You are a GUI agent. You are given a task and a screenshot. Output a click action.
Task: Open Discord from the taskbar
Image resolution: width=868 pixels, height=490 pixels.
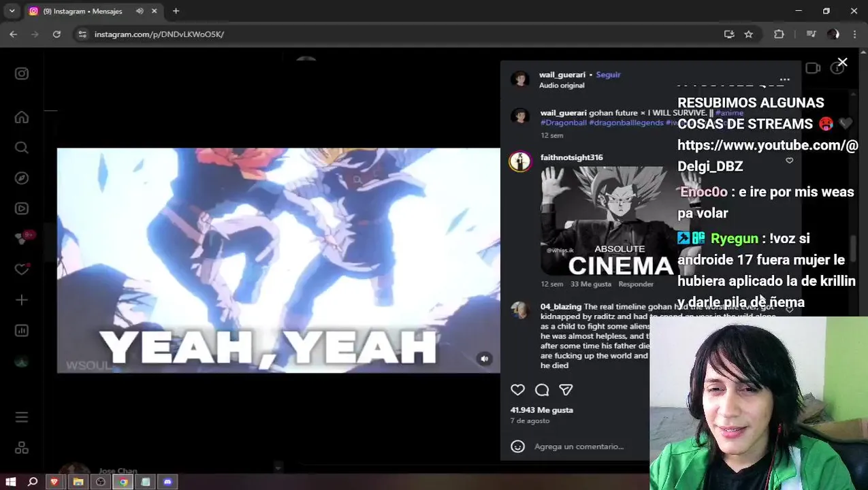click(x=168, y=482)
